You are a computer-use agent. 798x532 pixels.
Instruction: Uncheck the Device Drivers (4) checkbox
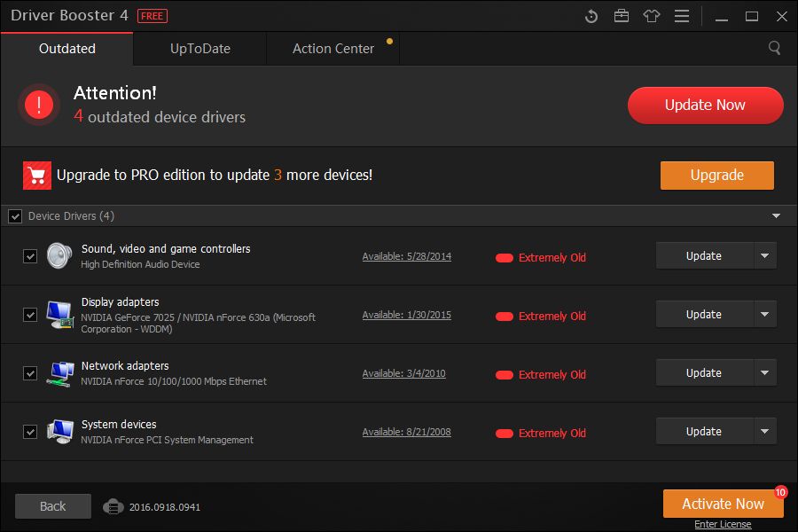[x=15, y=216]
